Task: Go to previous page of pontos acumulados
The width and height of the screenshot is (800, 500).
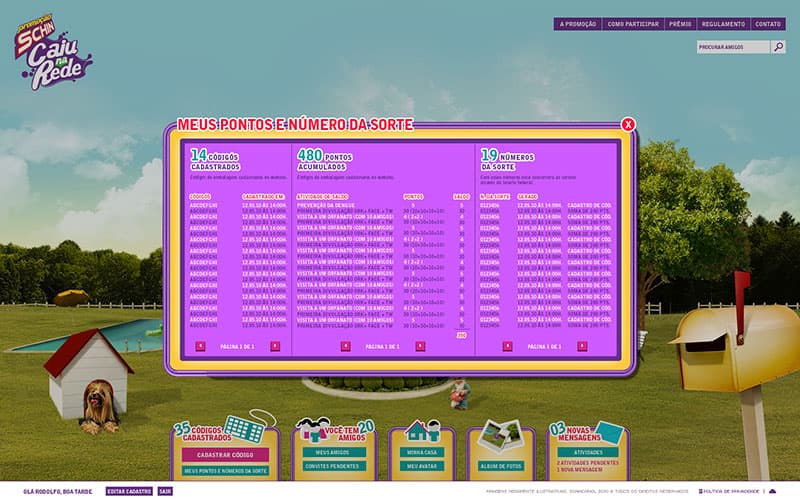Action: pyautogui.click(x=345, y=346)
